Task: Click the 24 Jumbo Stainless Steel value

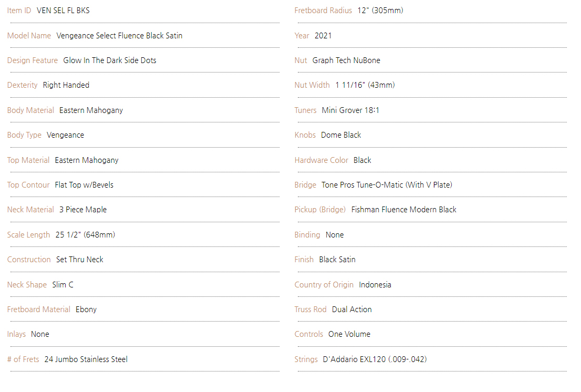Action: [x=86, y=359]
